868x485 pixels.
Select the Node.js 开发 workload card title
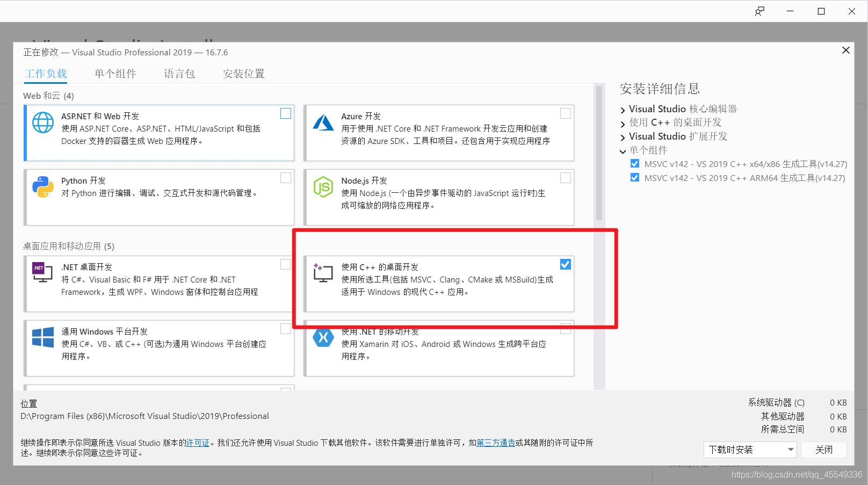(364, 181)
